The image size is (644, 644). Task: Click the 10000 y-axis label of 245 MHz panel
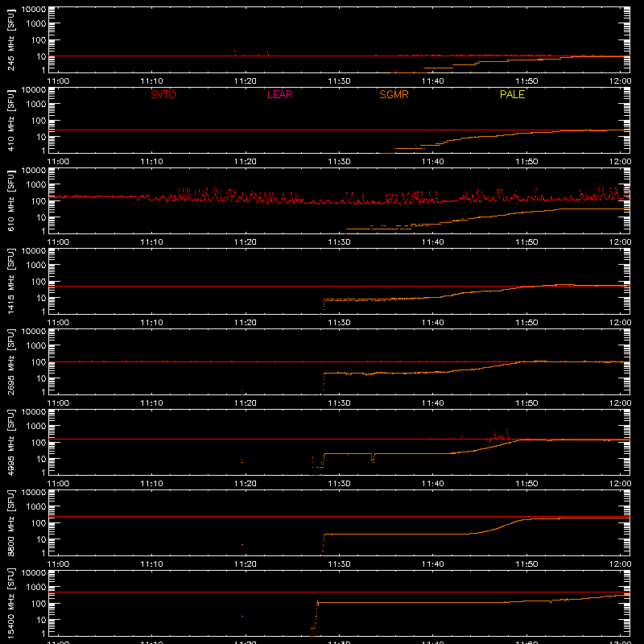pyautogui.click(x=34, y=10)
